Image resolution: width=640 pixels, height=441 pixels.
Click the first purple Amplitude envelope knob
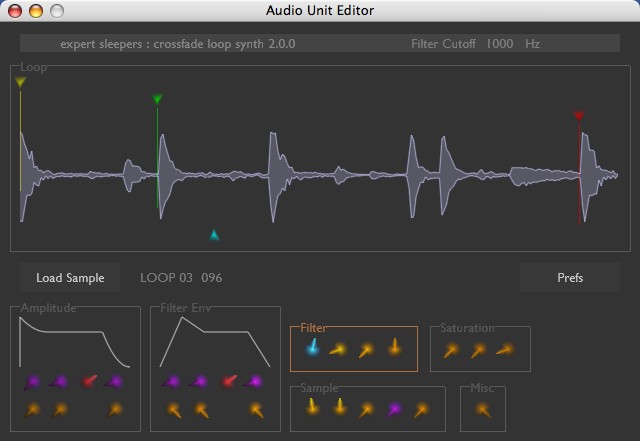(x=32, y=383)
